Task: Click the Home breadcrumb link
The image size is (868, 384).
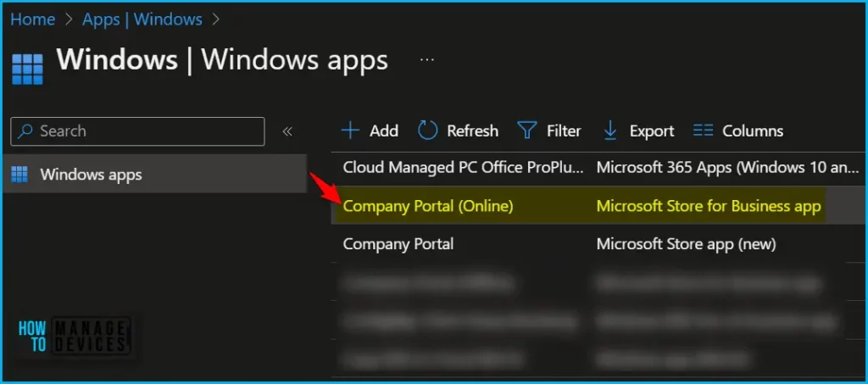Action: pyautogui.click(x=33, y=19)
